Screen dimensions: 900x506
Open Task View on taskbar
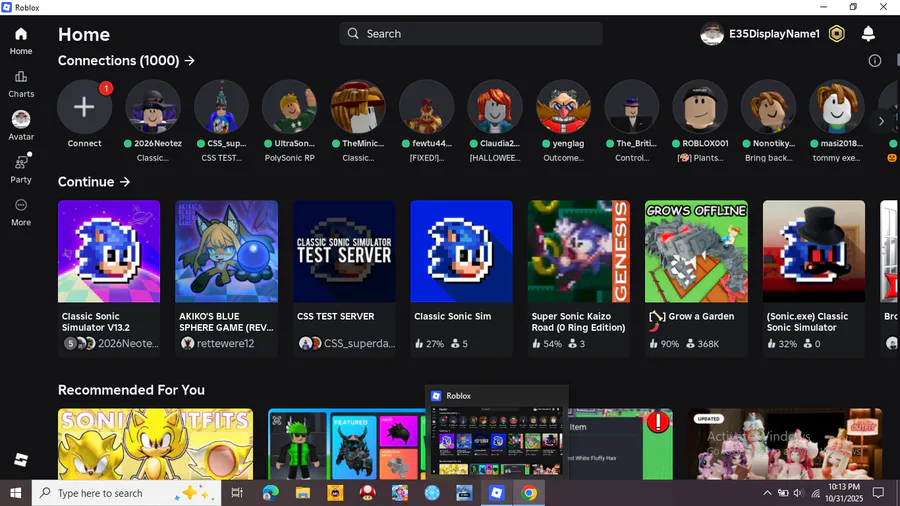coord(236,493)
